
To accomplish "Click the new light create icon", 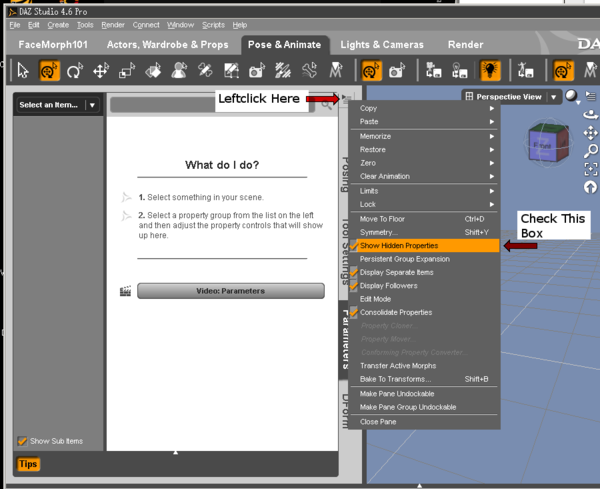I will [459, 71].
